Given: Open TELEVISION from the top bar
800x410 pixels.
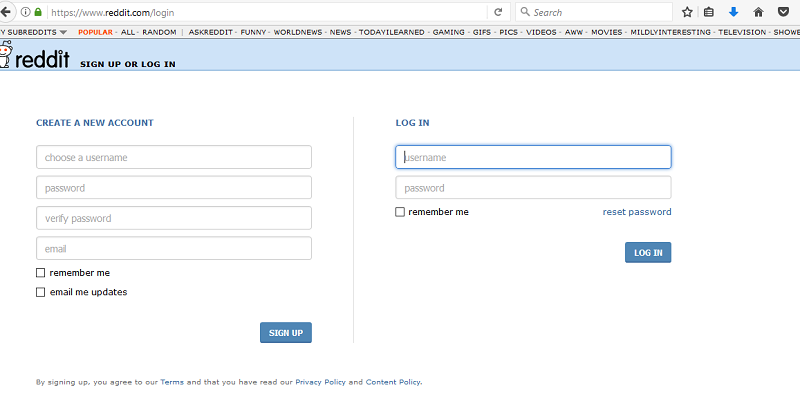Looking at the screenshot, I should tap(742, 32).
